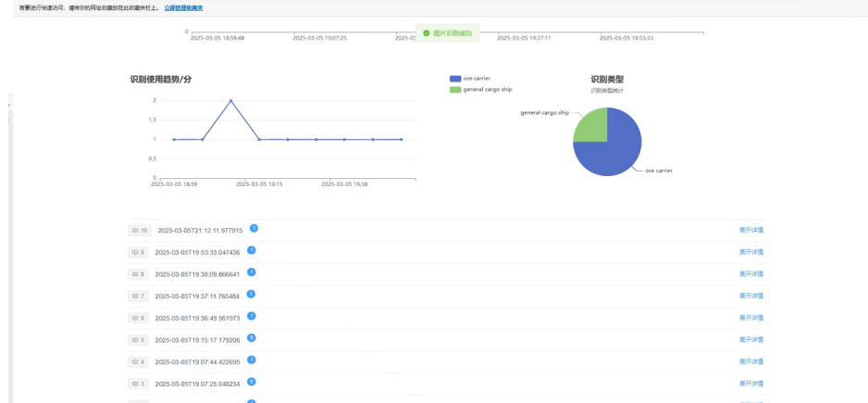Click top axis label '2025-03-05 19:37:11'
Screen dimensions: 868x403
click(x=525, y=38)
